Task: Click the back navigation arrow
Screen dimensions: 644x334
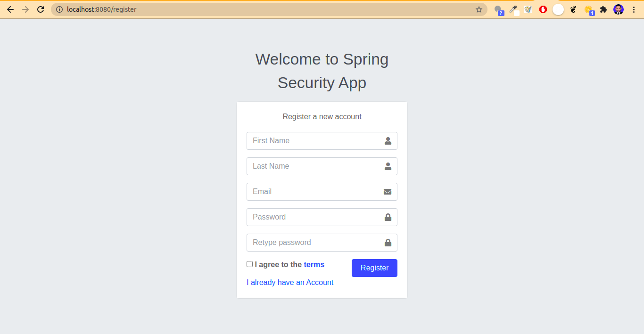Action: 10,9
